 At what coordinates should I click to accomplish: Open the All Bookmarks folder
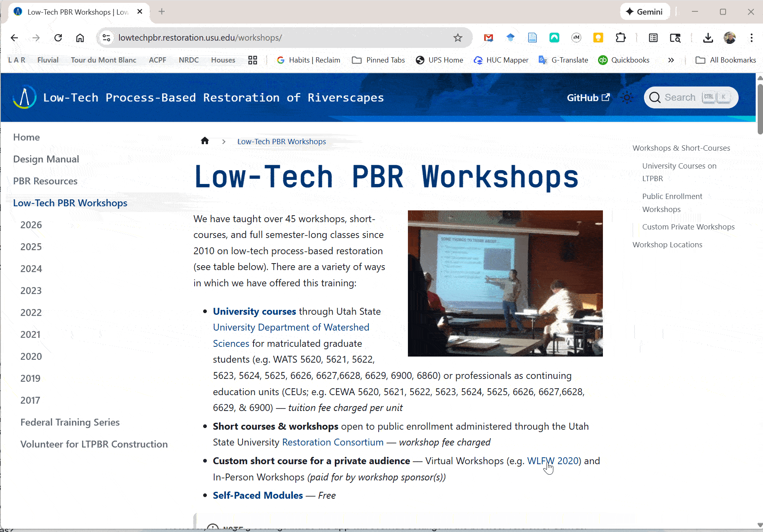coord(726,60)
